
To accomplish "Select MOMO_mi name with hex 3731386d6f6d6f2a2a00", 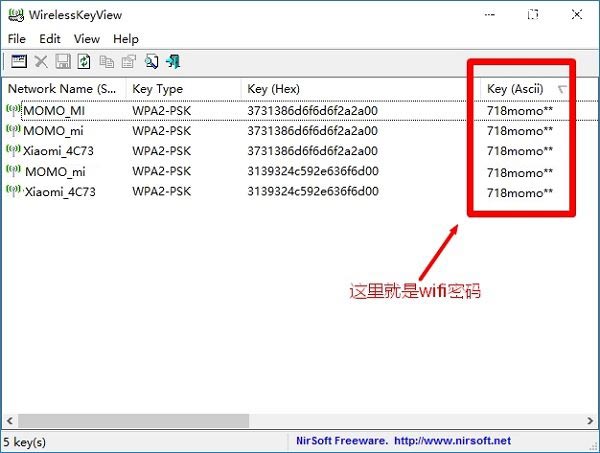I will (x=53, y=131).
